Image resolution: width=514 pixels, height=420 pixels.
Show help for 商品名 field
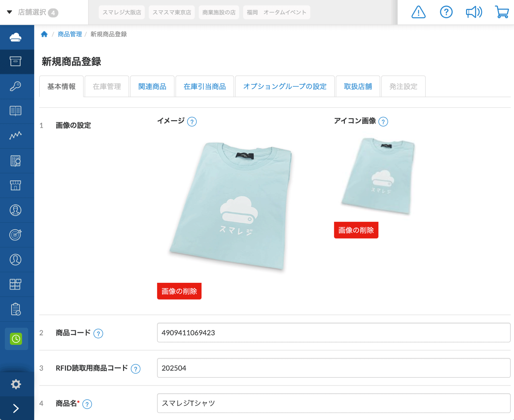pos(87,404)
